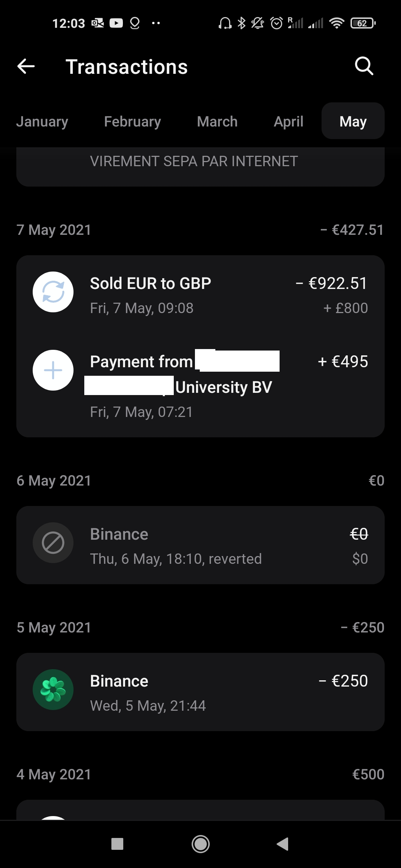Tap the plus icon for incoming payment

click(x=53, y=370)
